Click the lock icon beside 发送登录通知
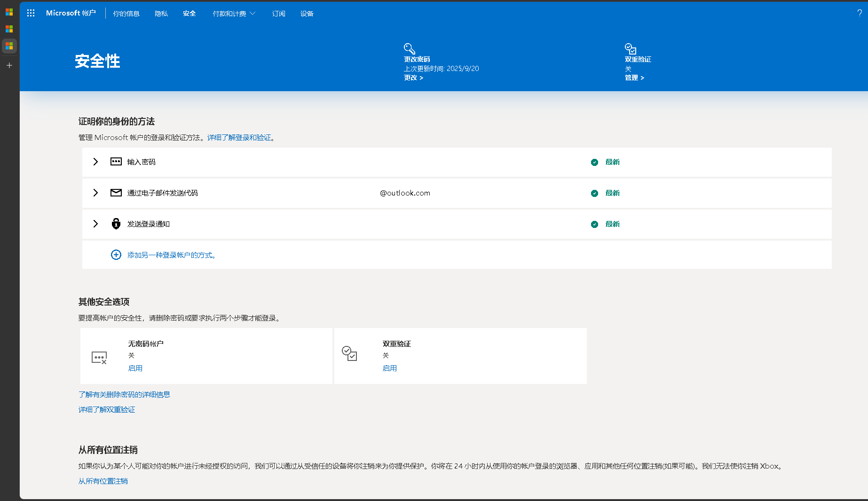868x501 pixels. (116, 224)
